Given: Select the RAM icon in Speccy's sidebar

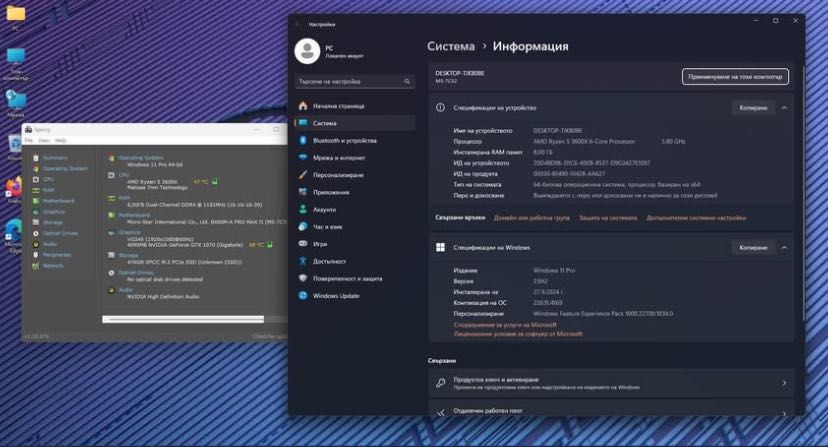Looking at the screenshot, I should point(36,190).
